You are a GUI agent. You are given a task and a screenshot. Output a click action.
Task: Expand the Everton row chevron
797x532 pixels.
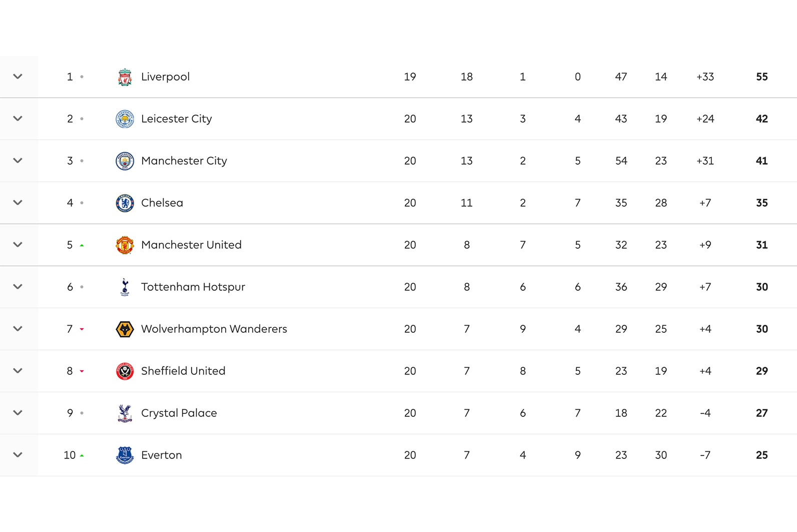[18, 455]
